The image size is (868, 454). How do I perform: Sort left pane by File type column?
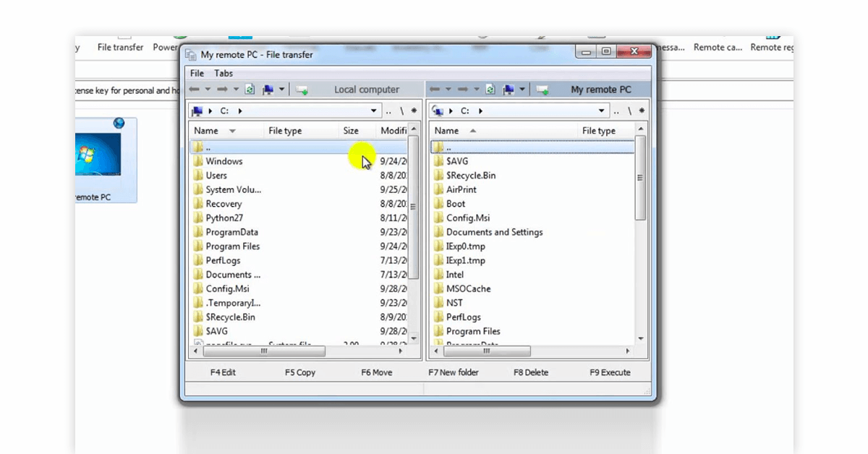click(x=302, y=131)
